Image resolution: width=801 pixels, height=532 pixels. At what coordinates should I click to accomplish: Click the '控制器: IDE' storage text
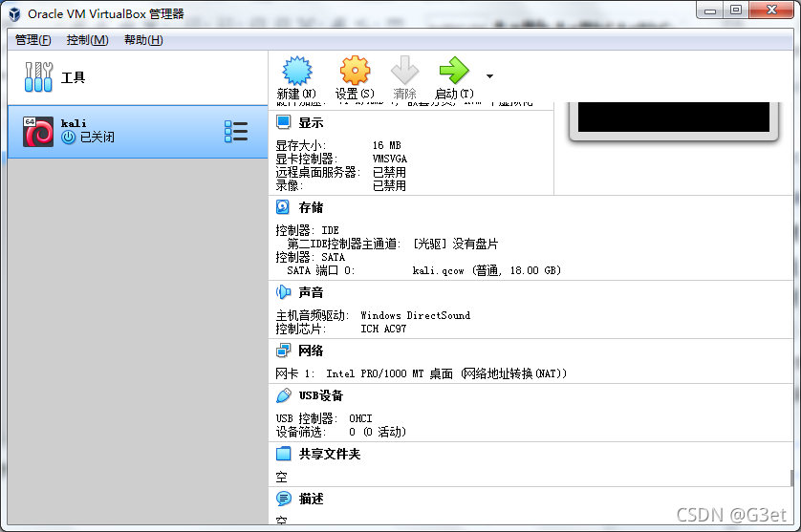(x=308, y=230)
